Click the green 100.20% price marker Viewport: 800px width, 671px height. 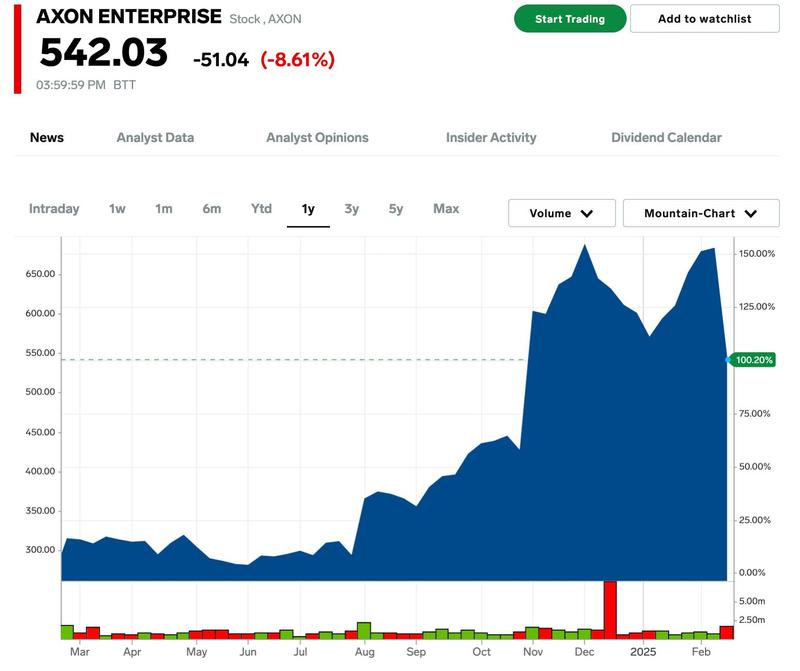pos(755,360)
